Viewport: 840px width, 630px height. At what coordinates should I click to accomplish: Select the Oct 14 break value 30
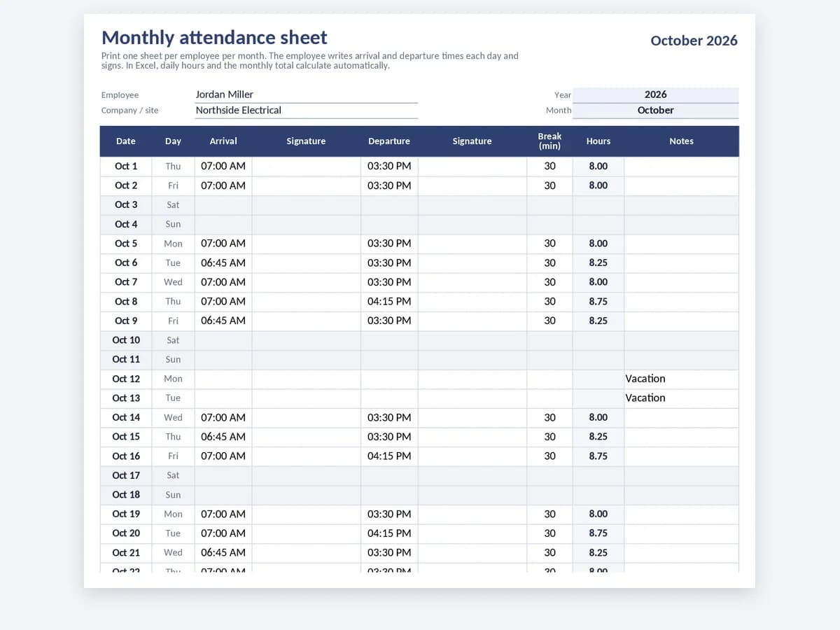point(549,418)
